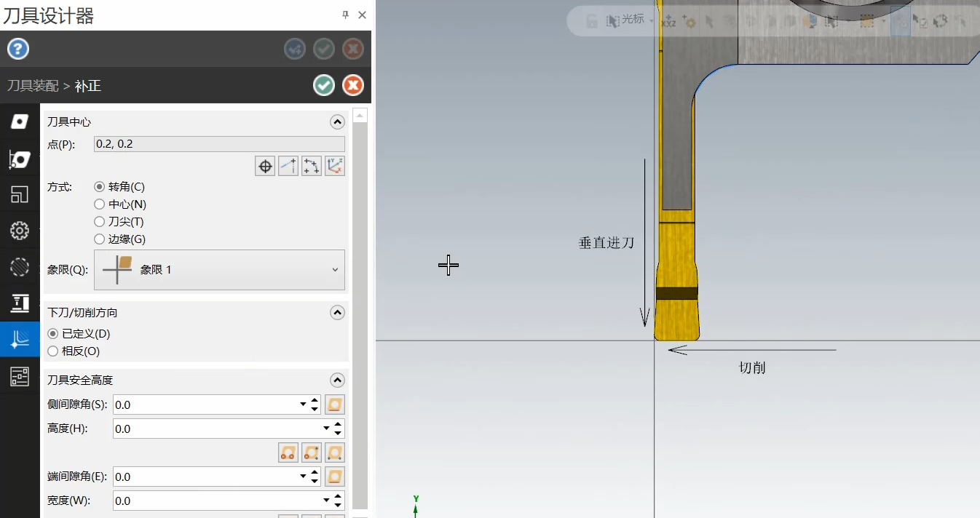Confirm the 补正 step with green checkmark
Image resolution: width=980 pixels, height=518 pixels.
click(x=324, y=85)
